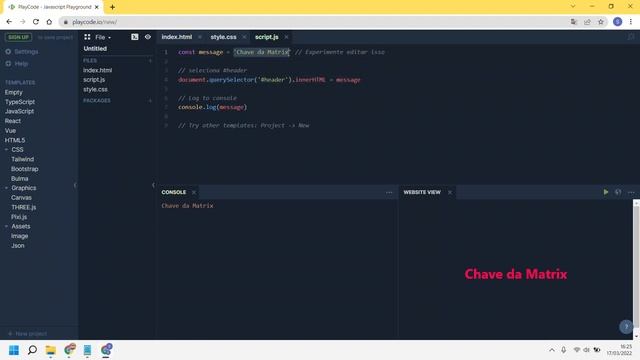Reload the page in the browser

pos(36,22)
